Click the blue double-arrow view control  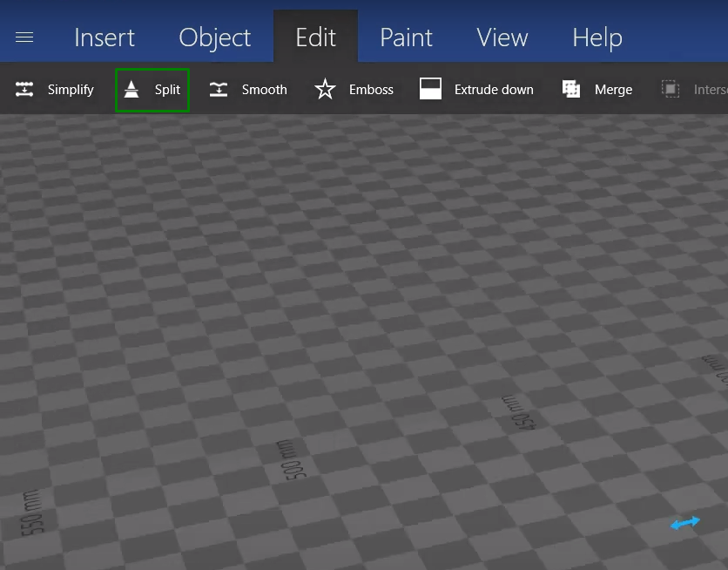tap(685, 523)
